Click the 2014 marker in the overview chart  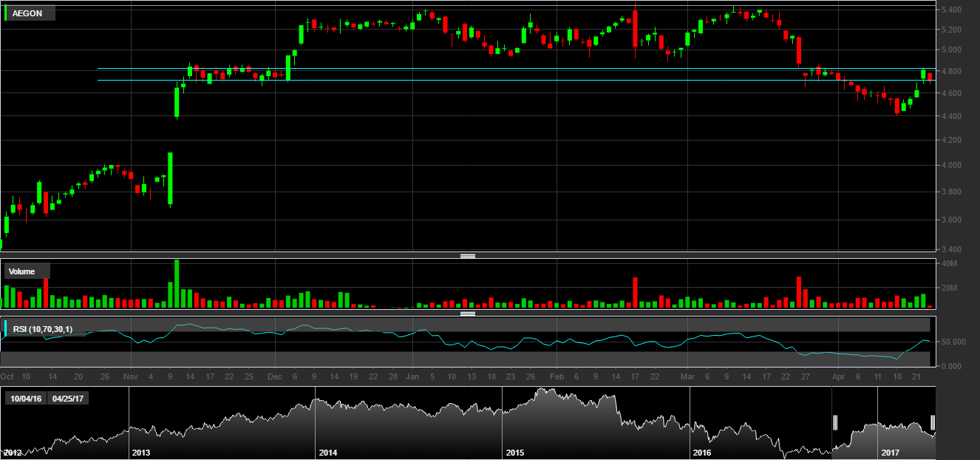pos(327,452)
